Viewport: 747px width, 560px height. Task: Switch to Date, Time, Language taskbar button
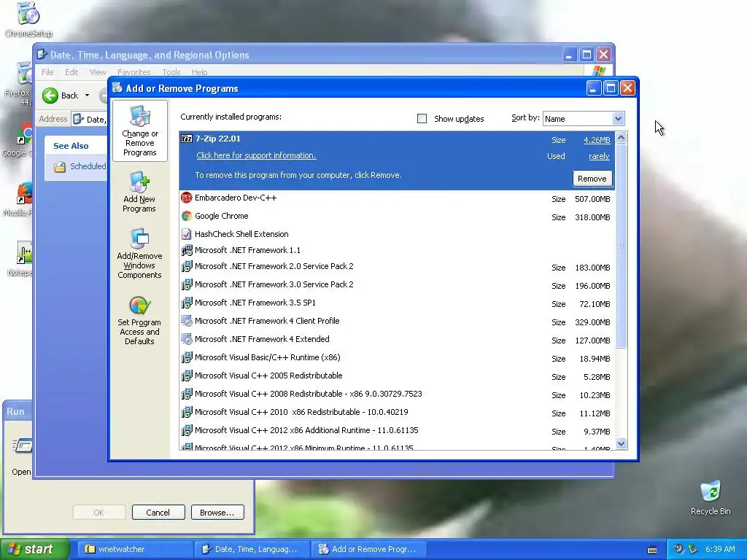coord(252,549)
